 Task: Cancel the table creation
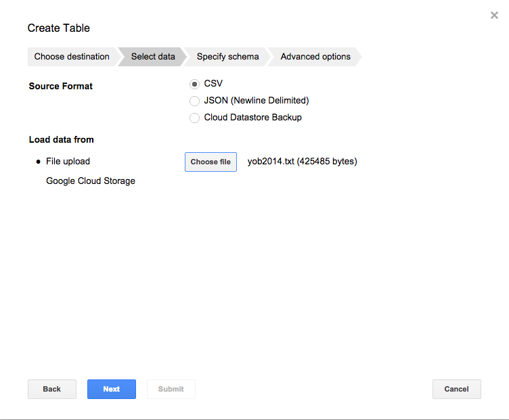[457, 389]
